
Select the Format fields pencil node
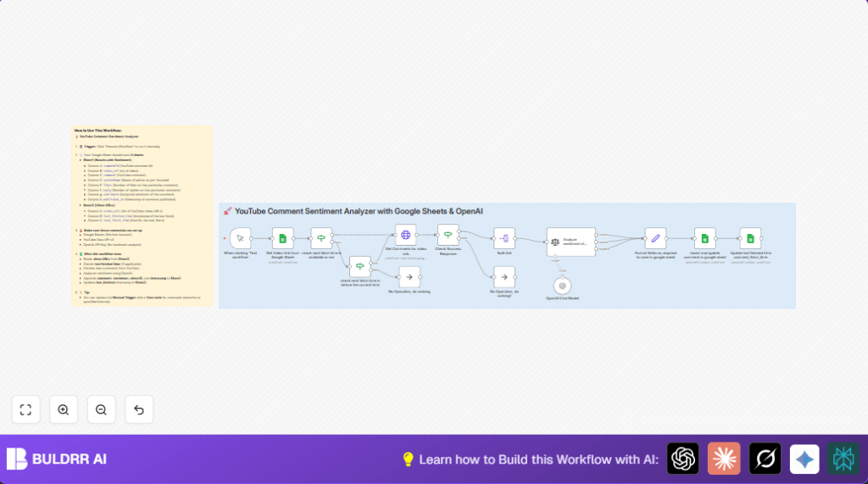[655, 238]
